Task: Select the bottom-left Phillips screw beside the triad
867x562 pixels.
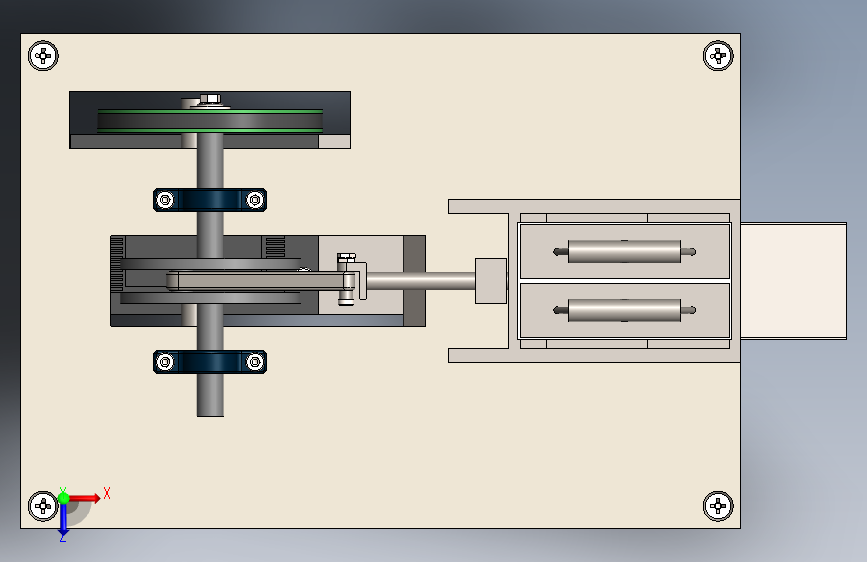Action: [x=43, y=506]
